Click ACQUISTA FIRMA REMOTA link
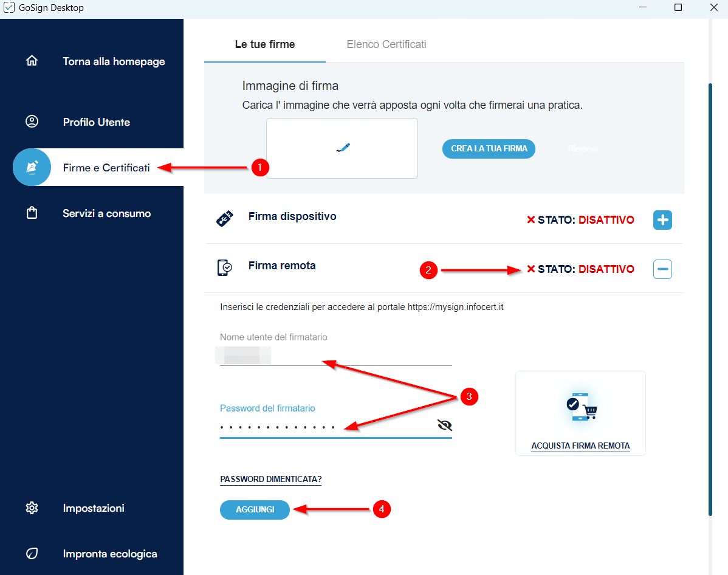 (x=580, y=446)
